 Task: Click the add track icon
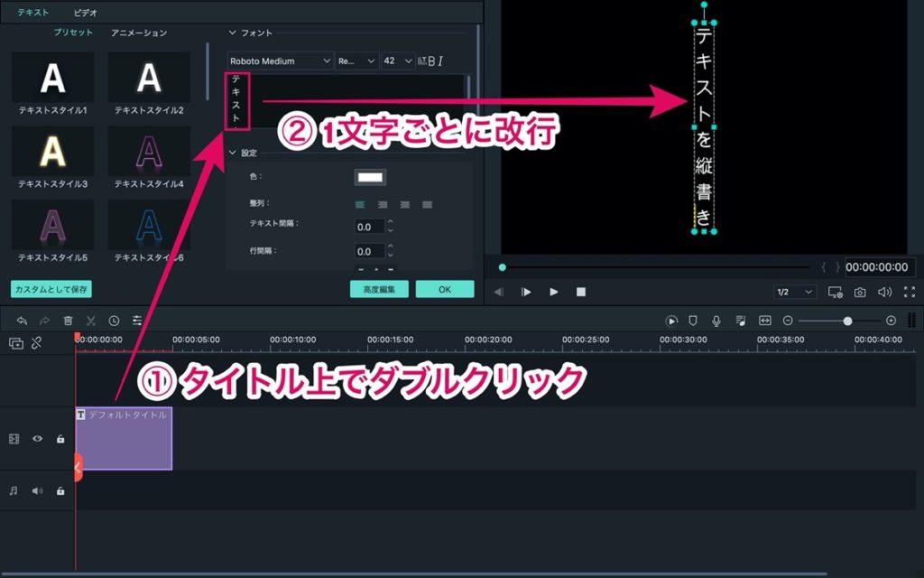[16, 342]
